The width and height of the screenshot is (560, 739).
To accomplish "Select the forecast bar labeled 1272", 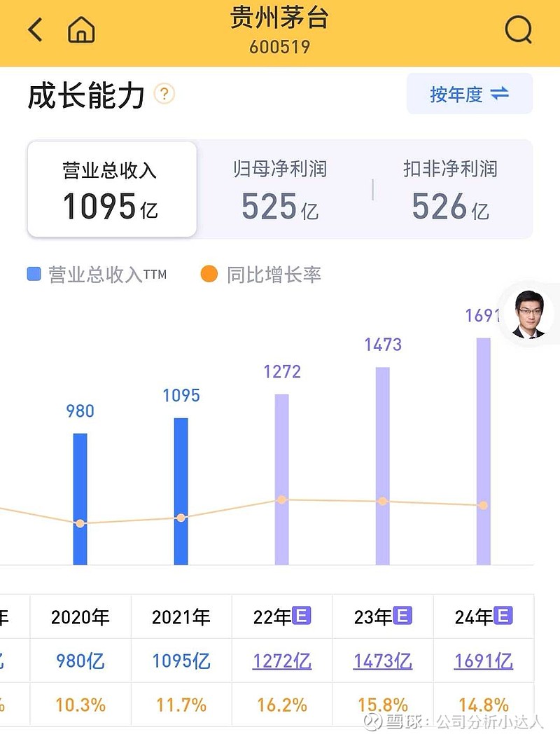I will (281, 479).
